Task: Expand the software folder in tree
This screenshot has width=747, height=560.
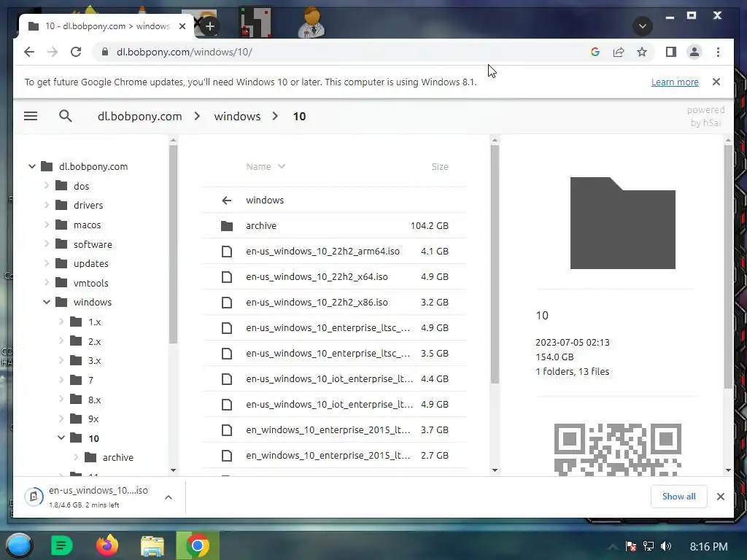Action: (47, 244)
